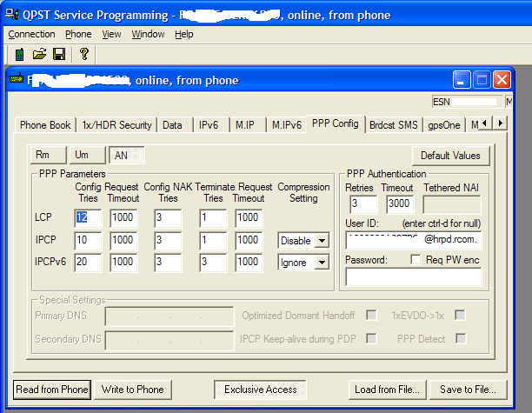The width and height of the screenshot is (532, 413).
Task: Click the phone selection toolbar icon
Action: point(19,54)
